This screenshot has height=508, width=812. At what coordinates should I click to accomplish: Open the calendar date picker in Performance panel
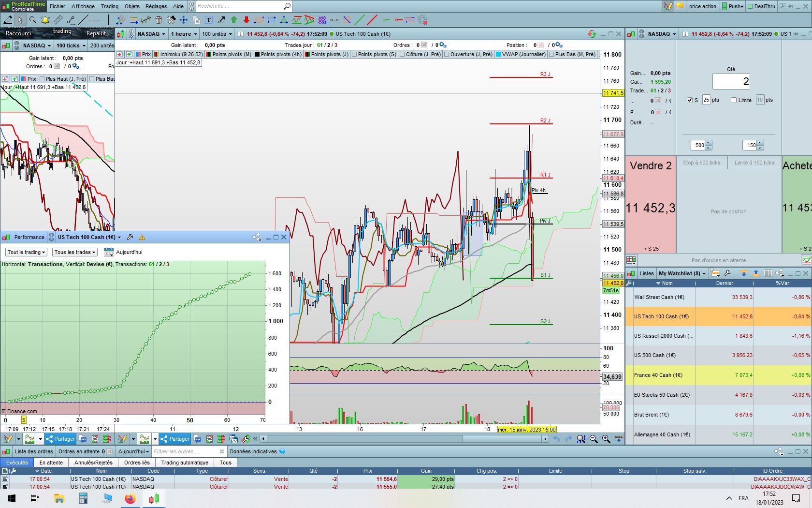pyautogui.click(x=109, y=252)
